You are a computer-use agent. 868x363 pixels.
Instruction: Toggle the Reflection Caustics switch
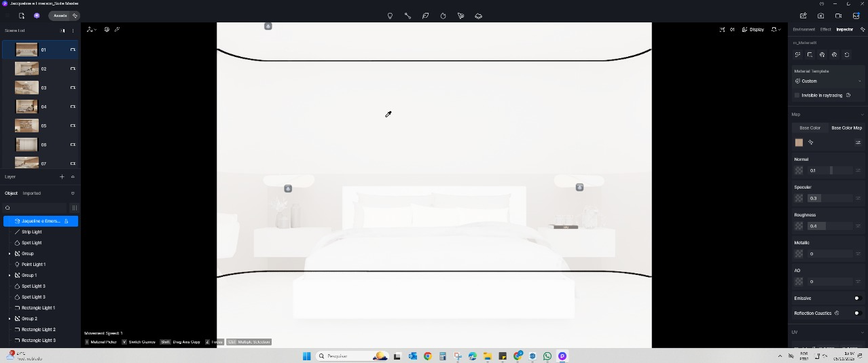point(856,313)
